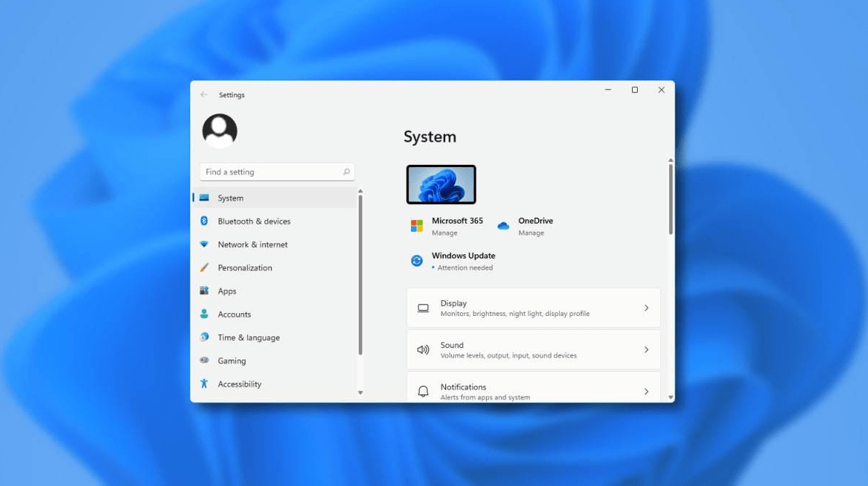The image size is (868, 486).
Task: Click sidebar scrollbar down arrow
Action: [360, 392]
